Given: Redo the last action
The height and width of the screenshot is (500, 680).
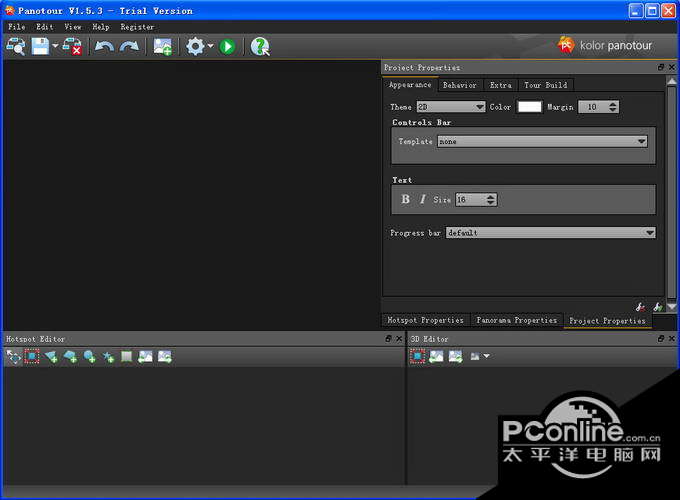Looking at the screenshot, I should tap(129, 46).
